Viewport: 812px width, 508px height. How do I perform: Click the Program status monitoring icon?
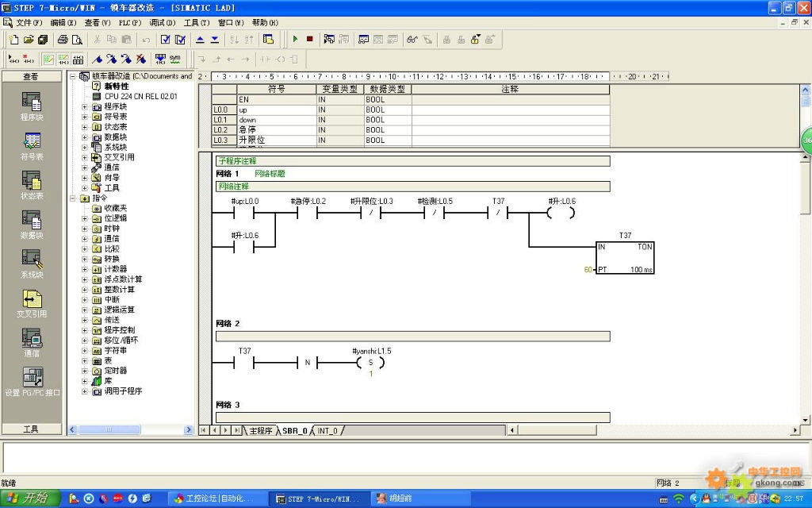tap(329, 40)
